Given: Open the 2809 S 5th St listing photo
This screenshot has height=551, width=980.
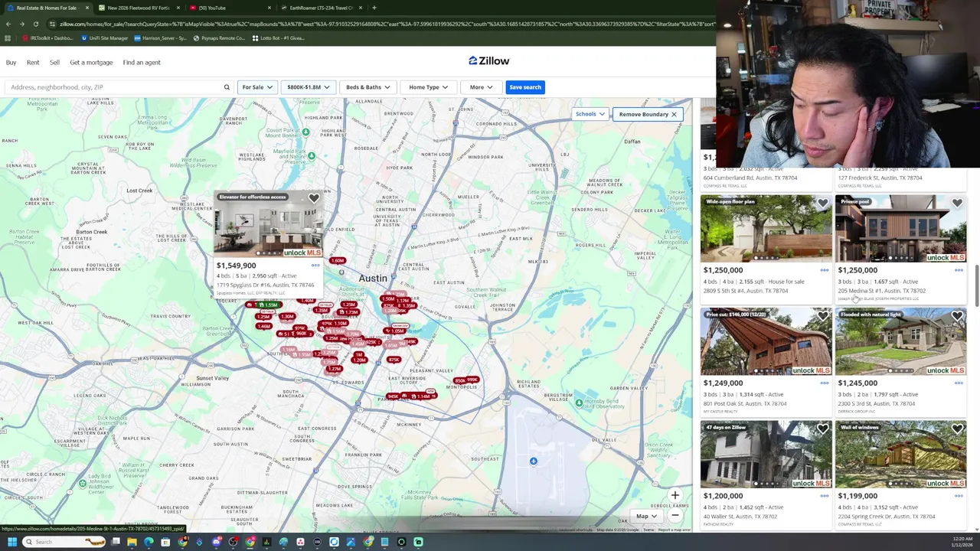Looking at the screenshot, I should pos(766,229).
